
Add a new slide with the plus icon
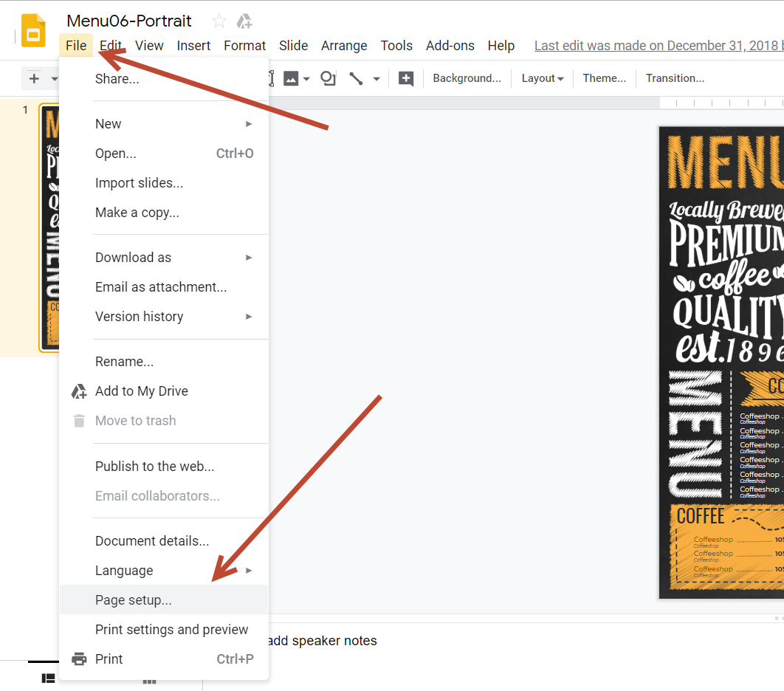pos(35,78)
